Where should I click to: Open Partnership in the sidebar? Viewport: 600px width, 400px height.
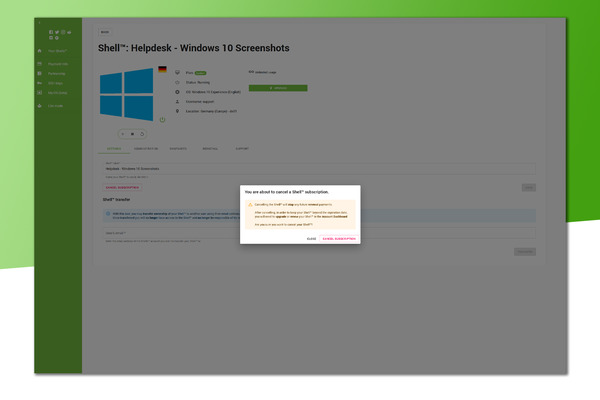57,73
